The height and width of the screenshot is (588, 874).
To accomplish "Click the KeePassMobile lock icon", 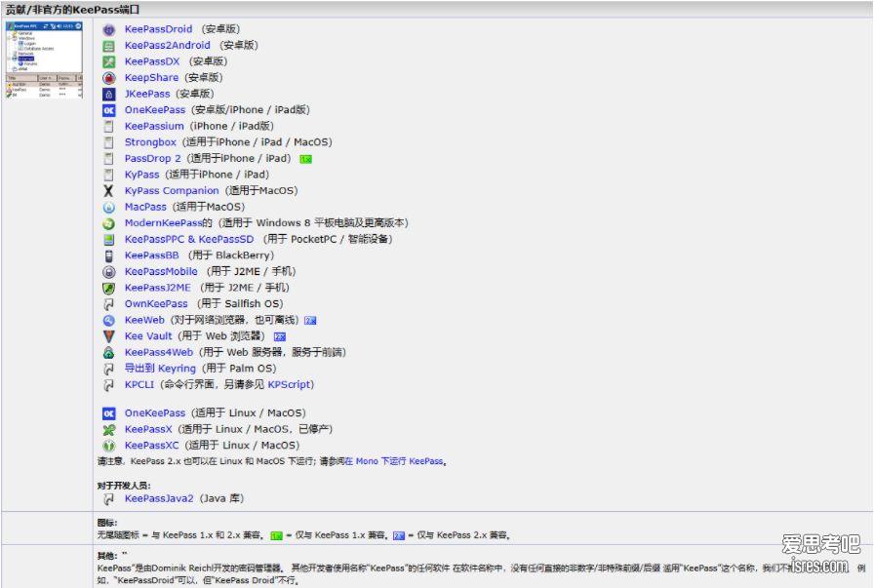I will pos(108,272).
